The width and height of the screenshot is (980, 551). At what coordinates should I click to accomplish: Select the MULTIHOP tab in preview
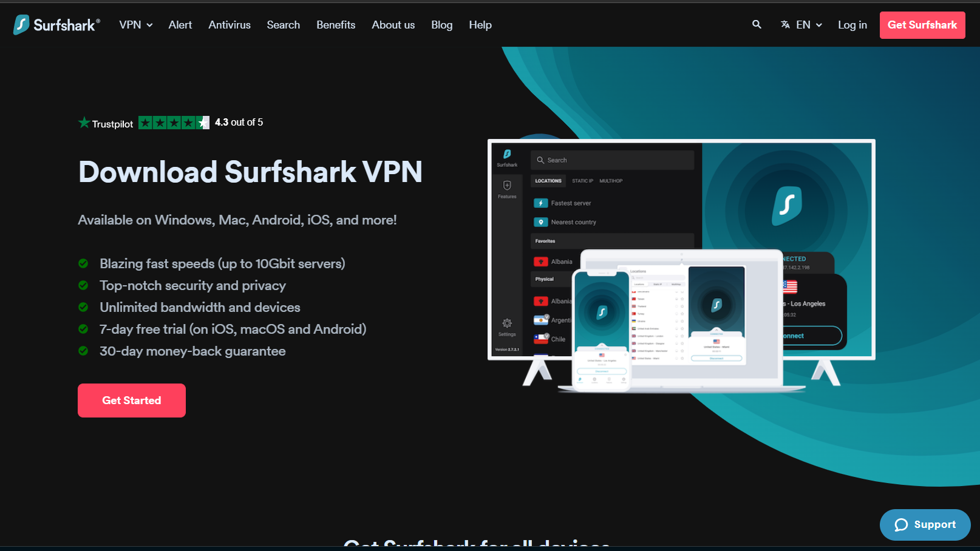tap(611, 181)
